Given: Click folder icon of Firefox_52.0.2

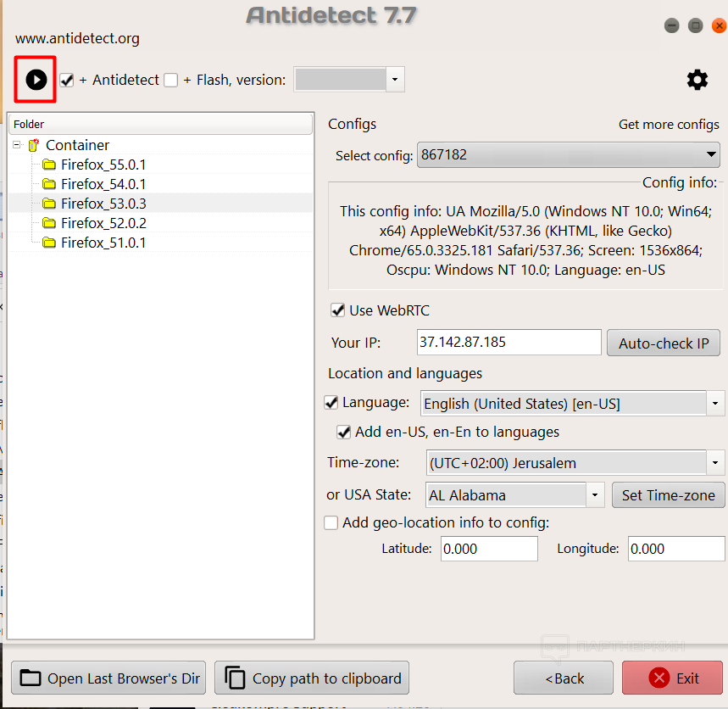Looking at the screenshot, I should tap(49, 223).
